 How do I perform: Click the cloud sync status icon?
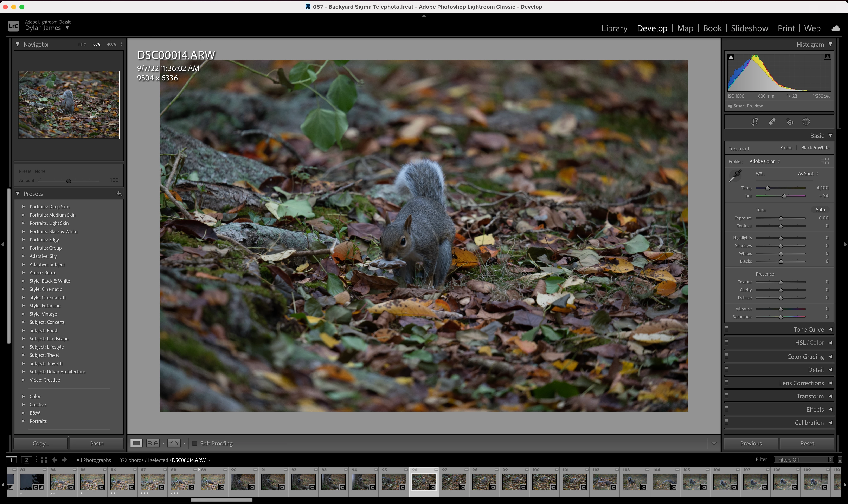tap(836, 28)
